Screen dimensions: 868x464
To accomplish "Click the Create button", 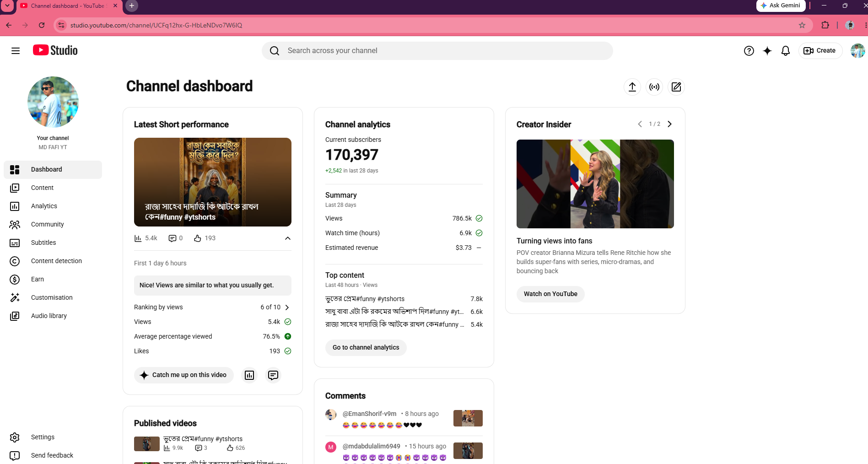I will point(820,51).
